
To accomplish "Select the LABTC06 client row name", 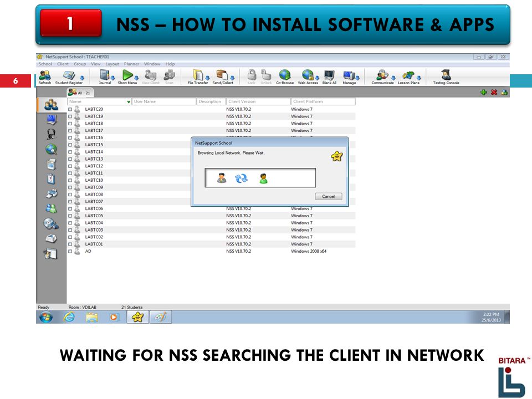I will [94, 209].
